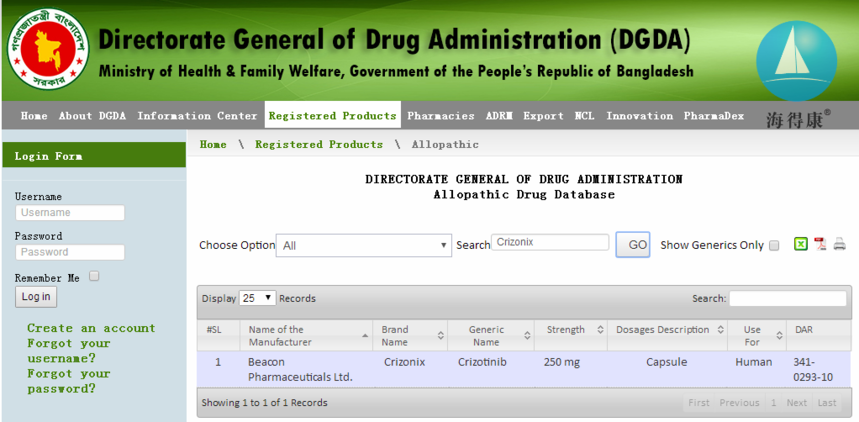Select the Crizonix brand name cell

pyautogui.click(x=410, y=369)
